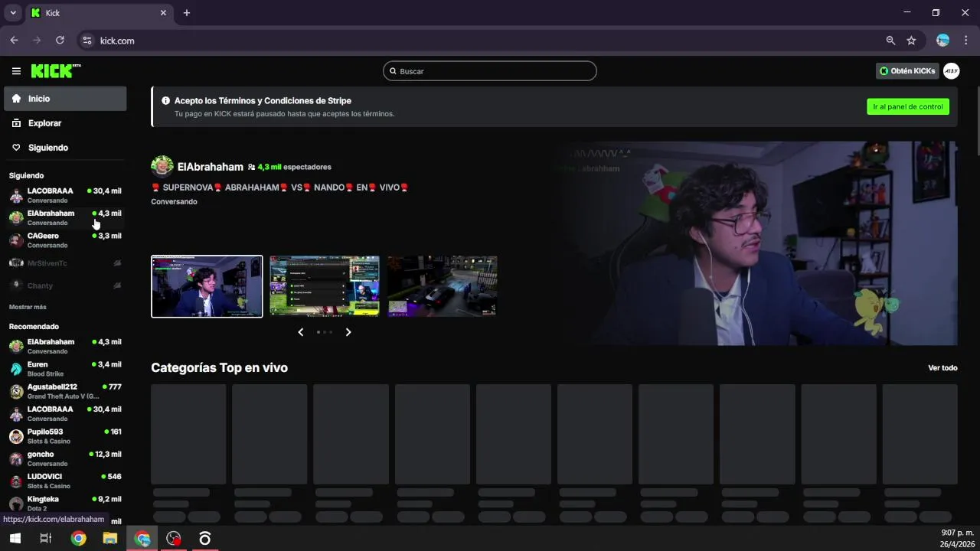This screenshot has width=980, height=551.
Task: Open the user profile avatar menu
Action: click(951, 70)
